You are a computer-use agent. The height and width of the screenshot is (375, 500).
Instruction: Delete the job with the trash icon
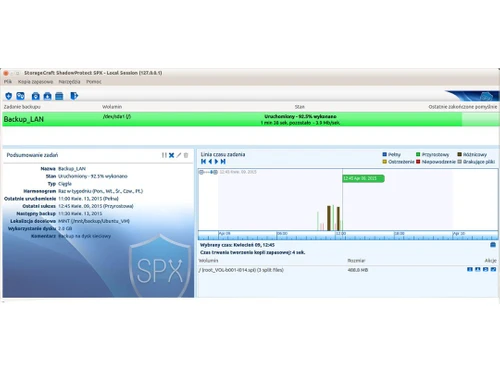click(x=186, y=155)
